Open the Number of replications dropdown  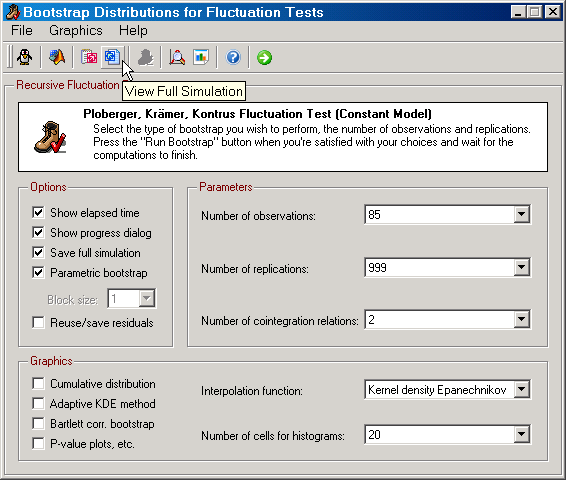[x=522, y=267]
